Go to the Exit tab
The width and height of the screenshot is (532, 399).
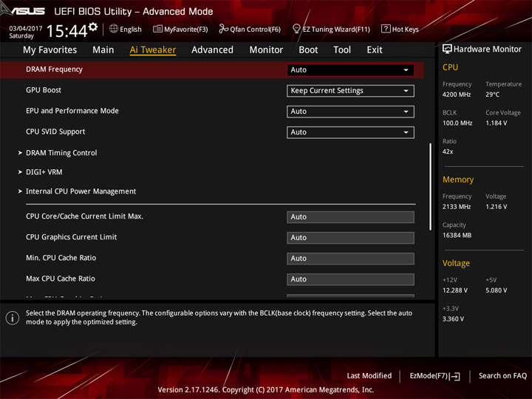click(x=375, y=50)
